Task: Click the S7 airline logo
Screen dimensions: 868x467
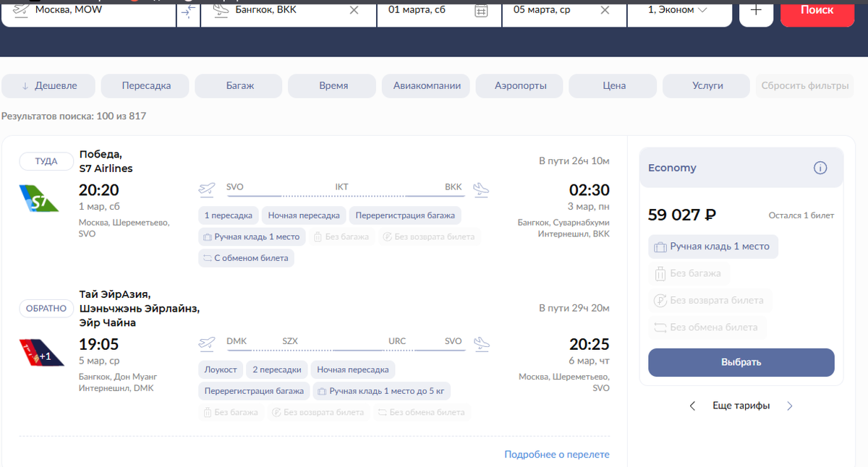Action: 39,197
